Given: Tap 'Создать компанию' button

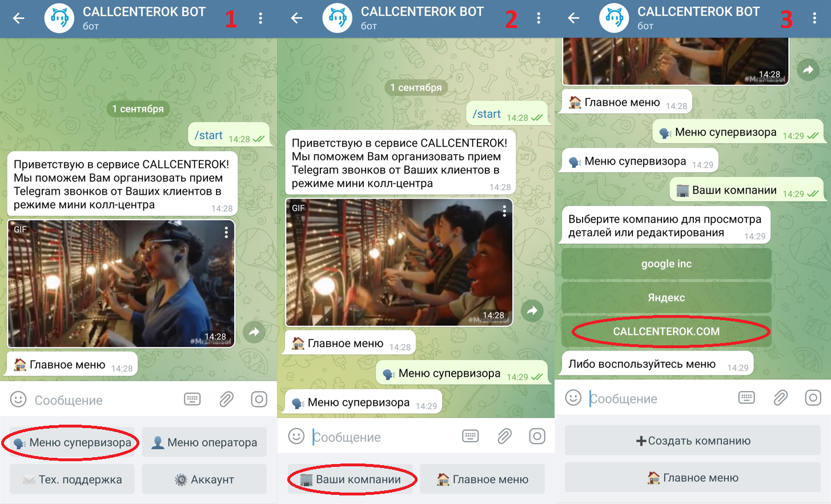Looking at the screenshot, I should pos(693,441).
